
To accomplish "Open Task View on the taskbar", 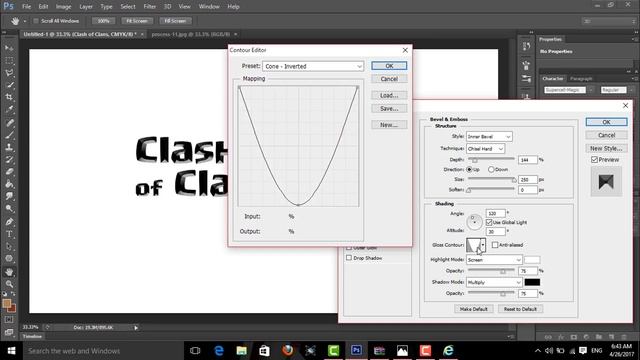I will [195, 350].
